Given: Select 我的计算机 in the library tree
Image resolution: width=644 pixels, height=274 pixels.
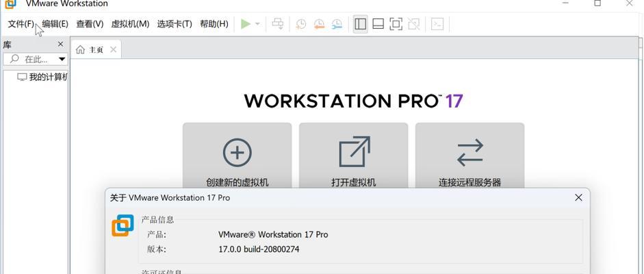Looking at the screenshot, I should pyautogui.click(x=42, y=77).
